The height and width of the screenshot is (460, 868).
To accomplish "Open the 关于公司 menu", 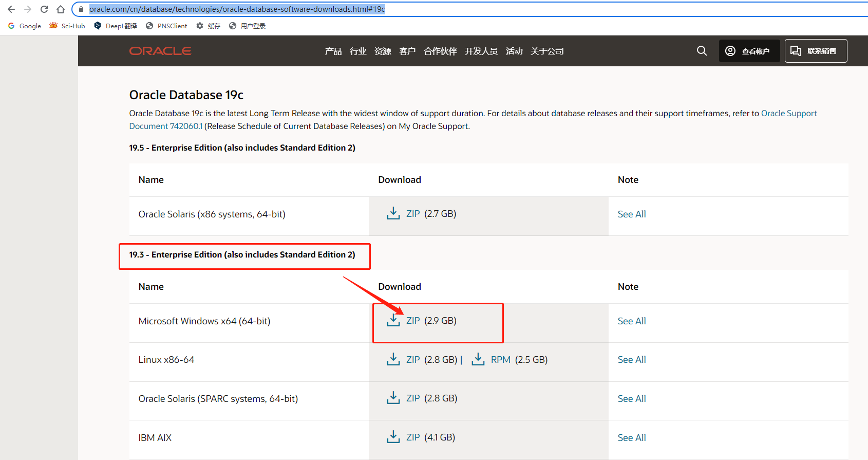I will [x=547, y=51].
